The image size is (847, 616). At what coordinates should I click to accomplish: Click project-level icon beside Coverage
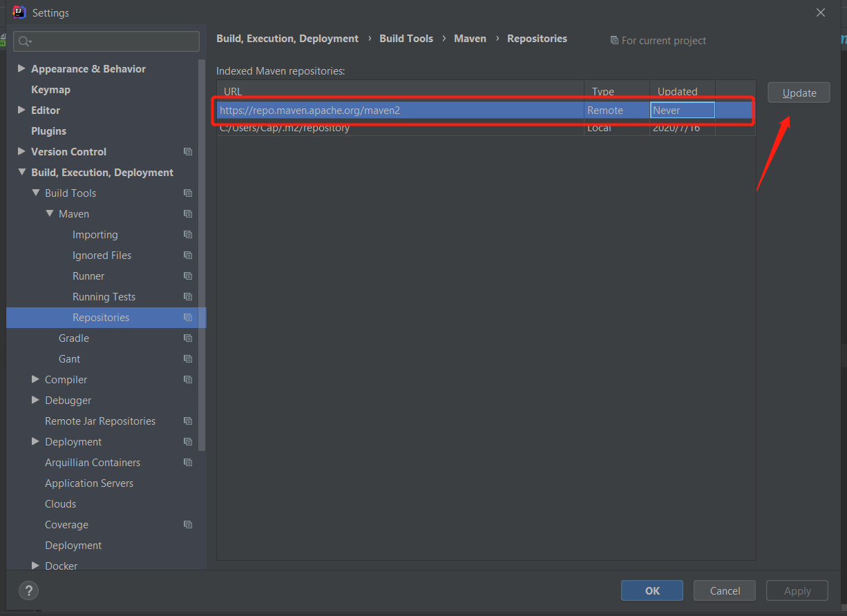click(x=188, y=525)
